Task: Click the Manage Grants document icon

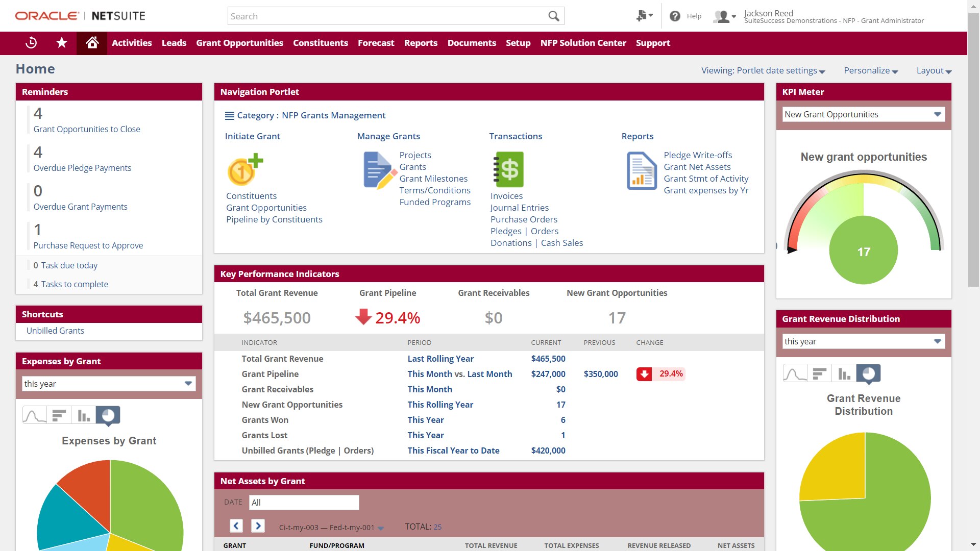Action: point(379,170)
